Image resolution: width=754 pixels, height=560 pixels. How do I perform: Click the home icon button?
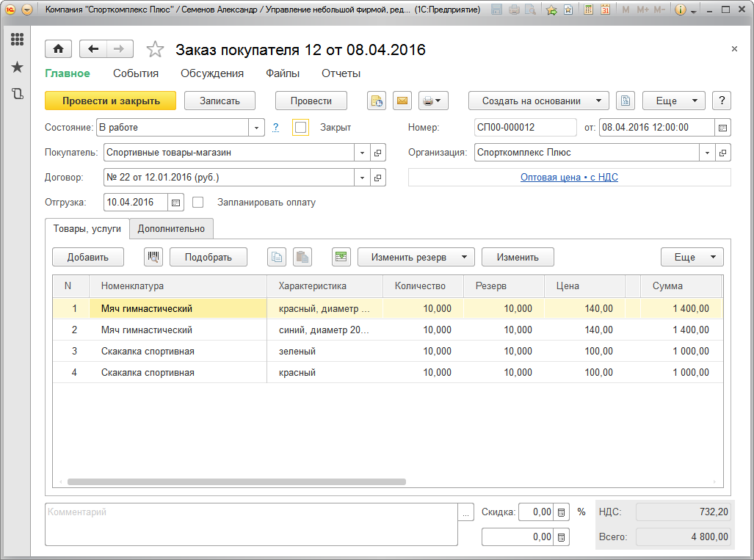pos(58,49)
